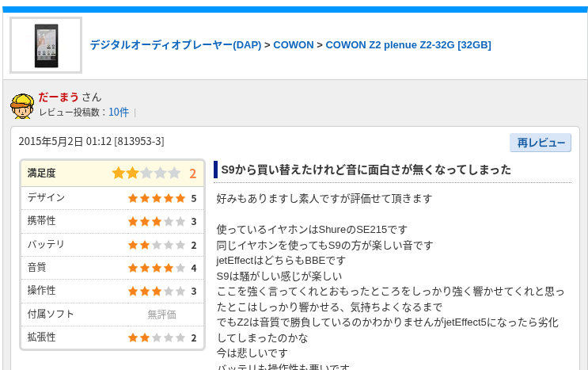
Task: Click the 拡張性 star rating icons
Action: point(157,338)
